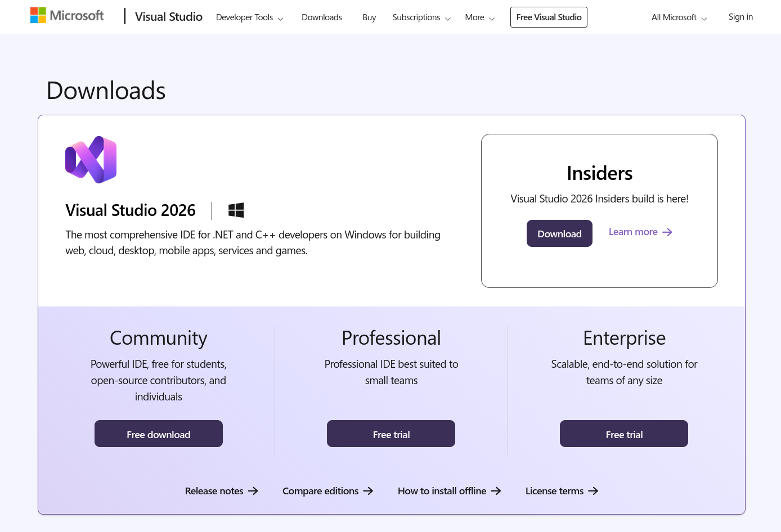The image size is (781, 532).
Task: Download the Insiders build
Action: click(x=559, y=233)
